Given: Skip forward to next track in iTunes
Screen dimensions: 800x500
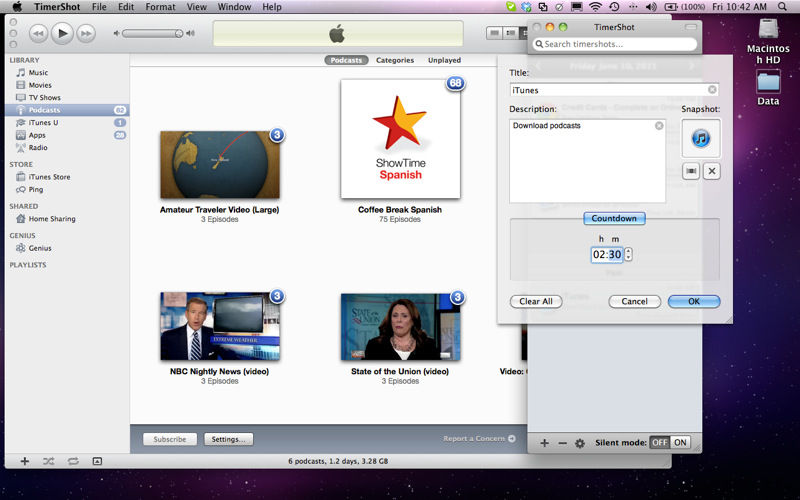Looking at the screenshot, I should [x=86, y=34].
